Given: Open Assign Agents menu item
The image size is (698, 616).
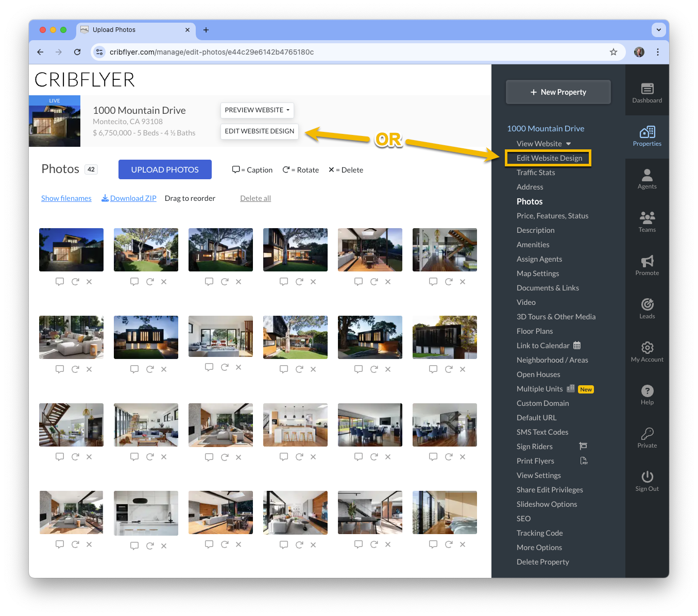Looking at the screenshot, I should (x=539, y=259).
